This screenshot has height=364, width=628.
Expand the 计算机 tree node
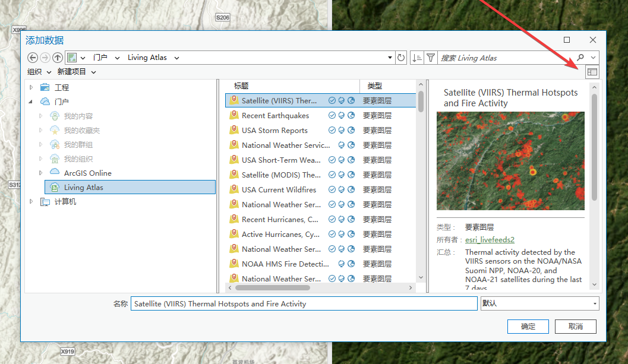click(x=31, y=201)
